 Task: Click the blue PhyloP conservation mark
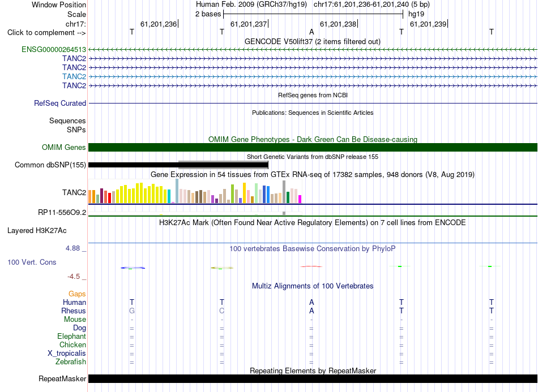133,268
